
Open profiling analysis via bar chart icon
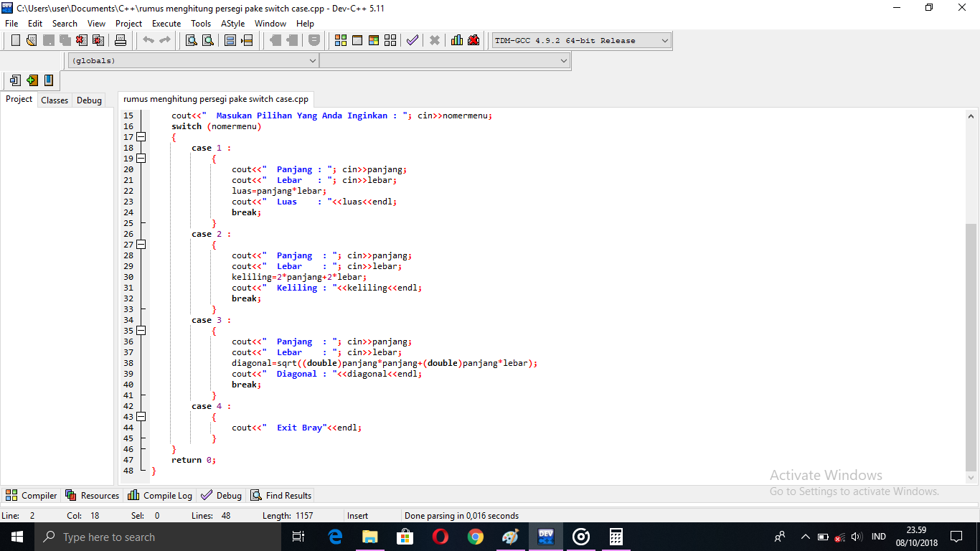tap(456, 40)
